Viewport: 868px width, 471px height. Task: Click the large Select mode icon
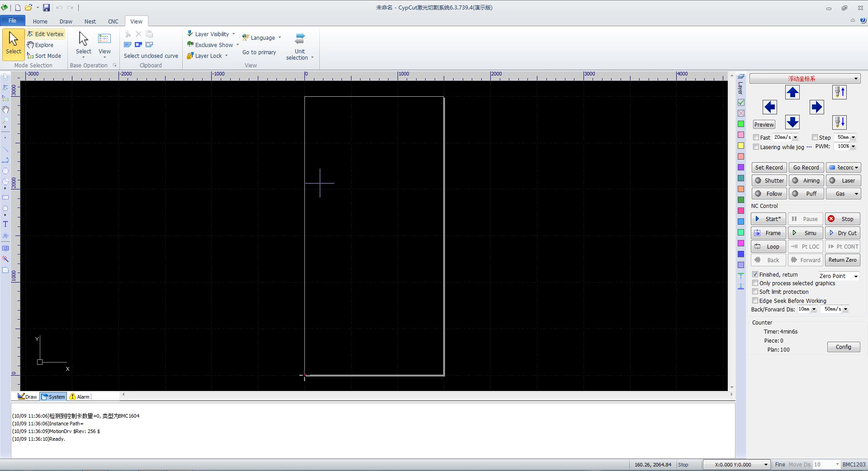[13, 44]
